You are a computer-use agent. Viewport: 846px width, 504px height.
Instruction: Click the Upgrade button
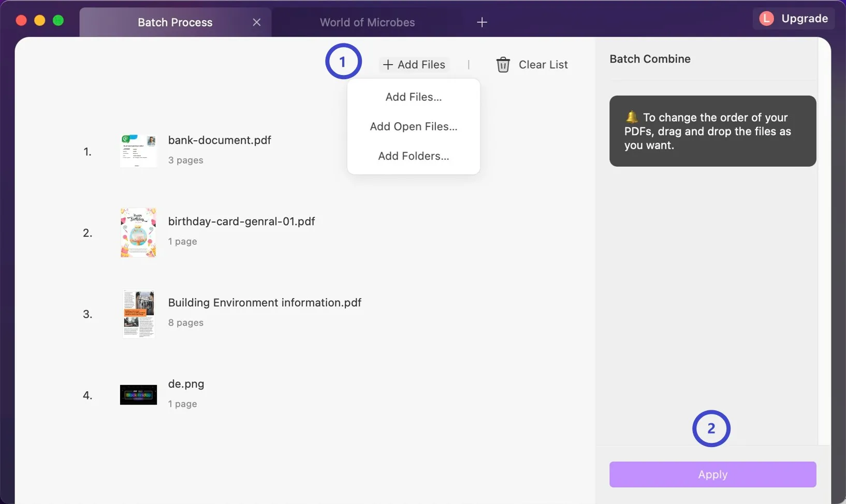803,18
